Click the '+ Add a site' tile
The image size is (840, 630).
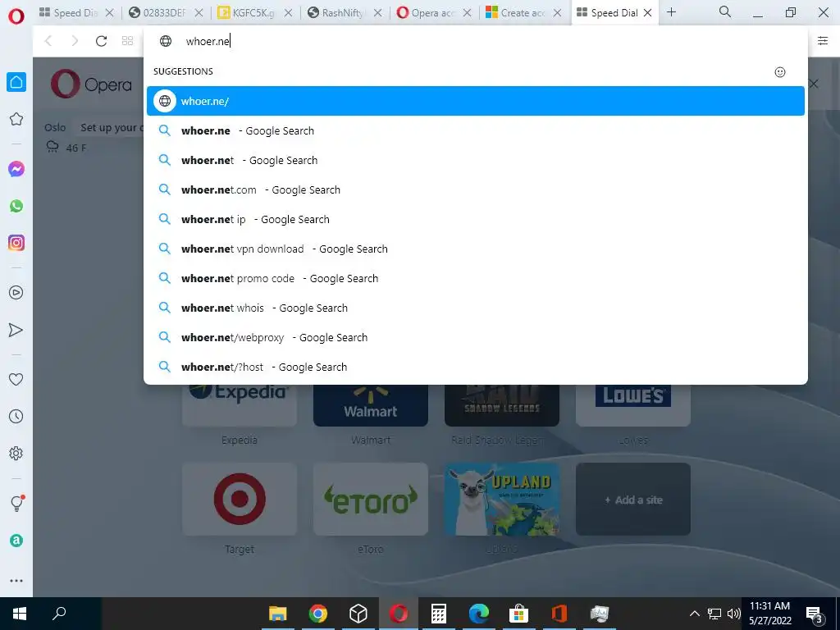tap(633, 499)
